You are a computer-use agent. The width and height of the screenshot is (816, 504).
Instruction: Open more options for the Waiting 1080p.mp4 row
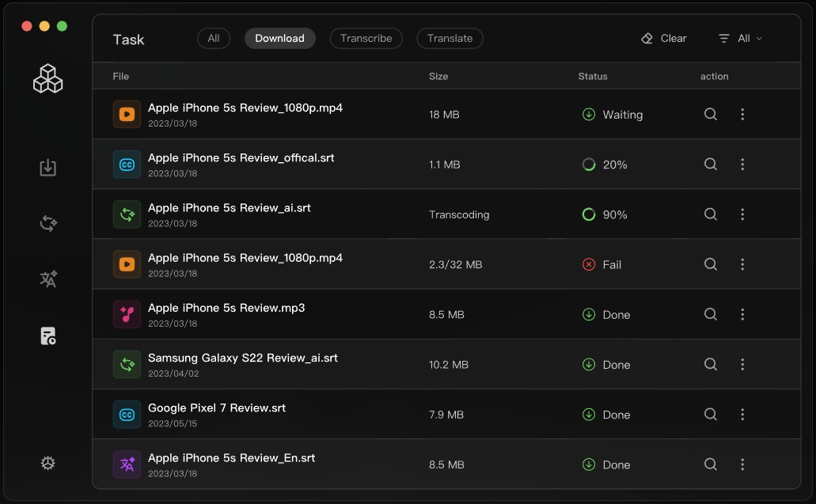pyautogui.click(x=742, y=114)
